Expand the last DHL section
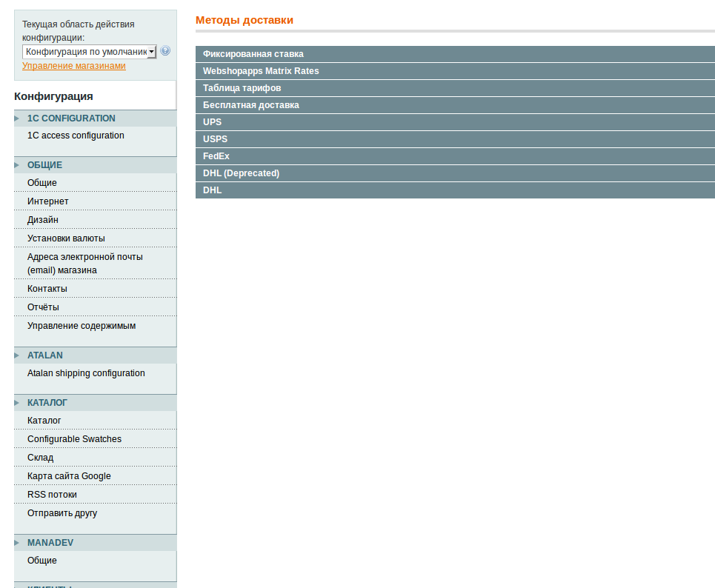The image size is (715, 588). pos(455,190)
